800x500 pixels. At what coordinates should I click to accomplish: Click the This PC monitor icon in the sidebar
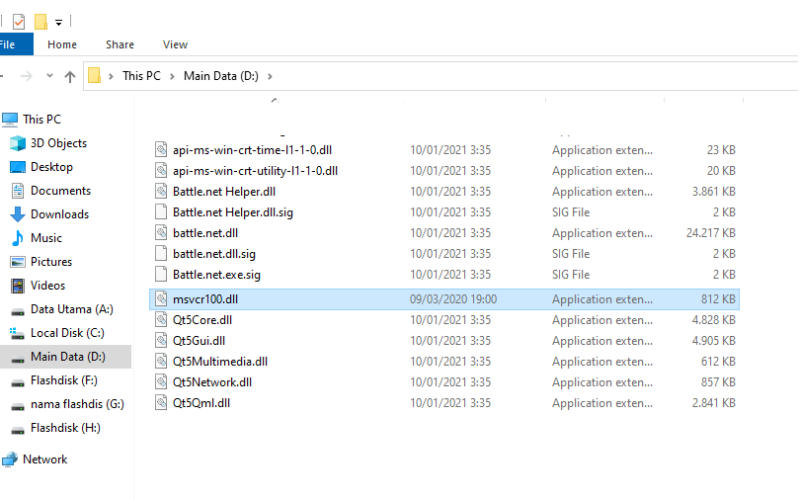pyautogui.click(x=10, y=119)
